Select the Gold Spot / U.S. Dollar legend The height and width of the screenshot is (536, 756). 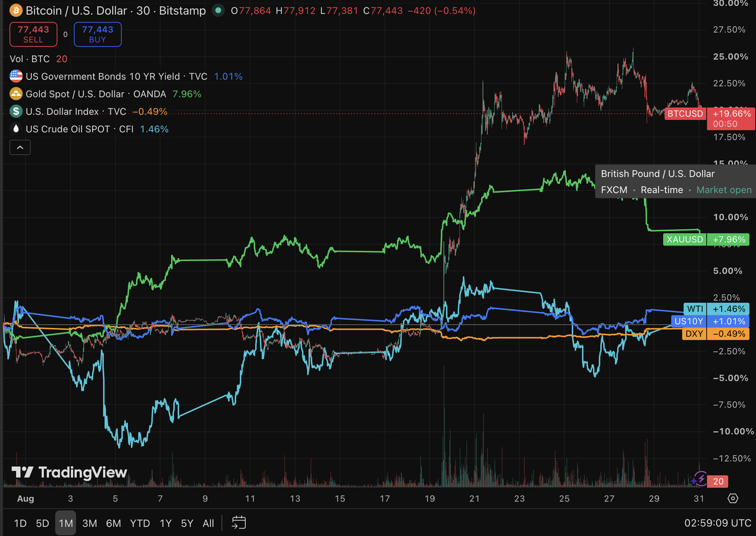point(96,94)
